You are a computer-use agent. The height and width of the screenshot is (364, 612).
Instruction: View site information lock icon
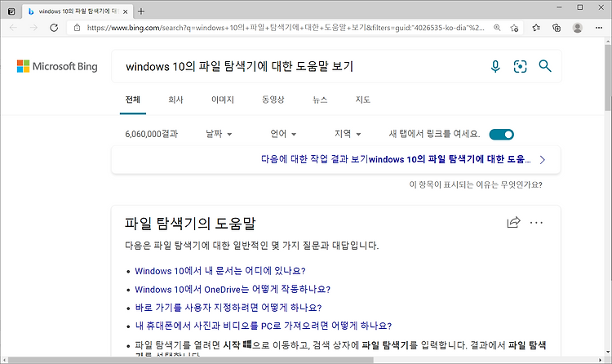point(78,28)
